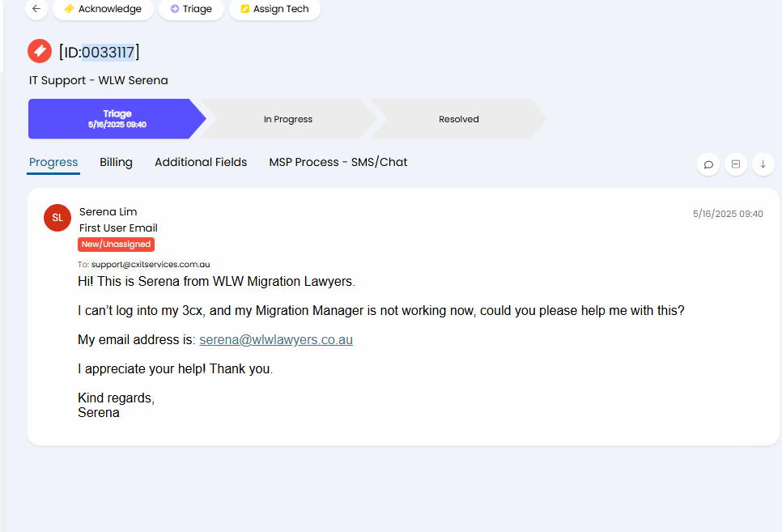Click the sender name Serena Lim
The height and width of the screenshot is (532, 782).
tap(108, 211)
